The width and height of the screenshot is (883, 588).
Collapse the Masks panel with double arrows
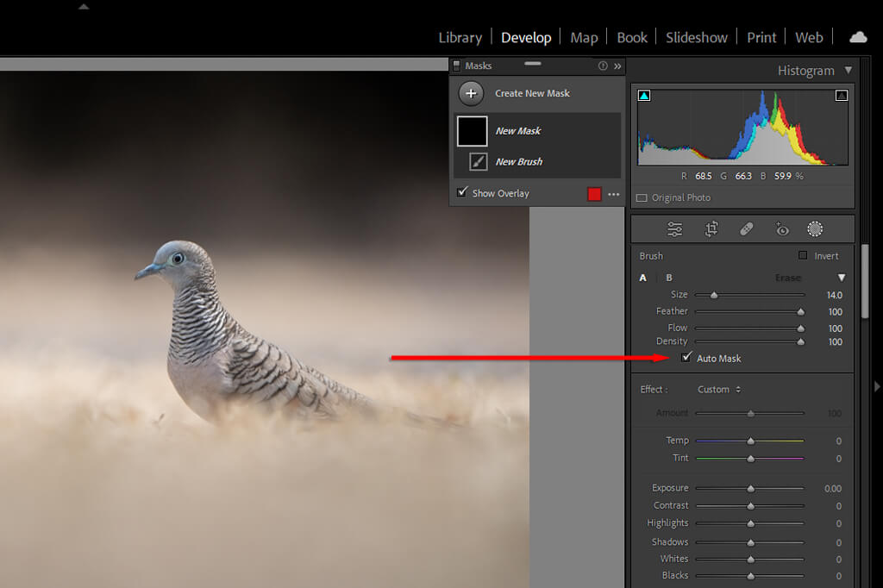[617, 66]
